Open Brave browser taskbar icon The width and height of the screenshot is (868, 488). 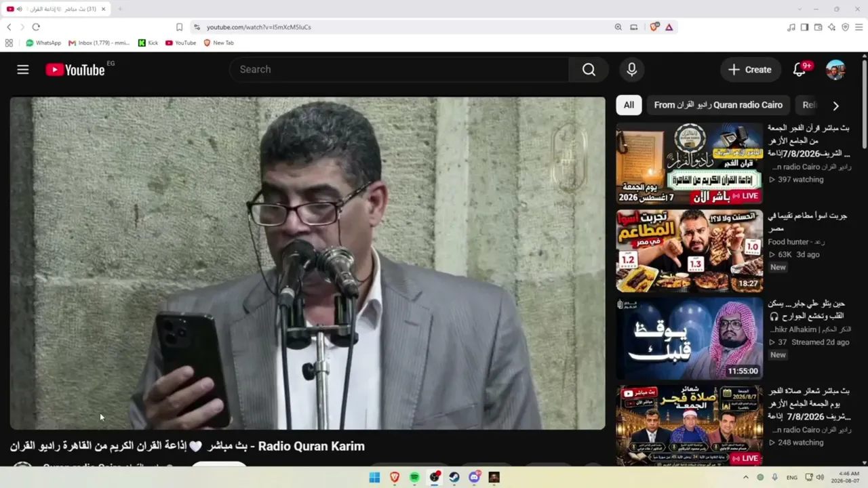(395, 477)
